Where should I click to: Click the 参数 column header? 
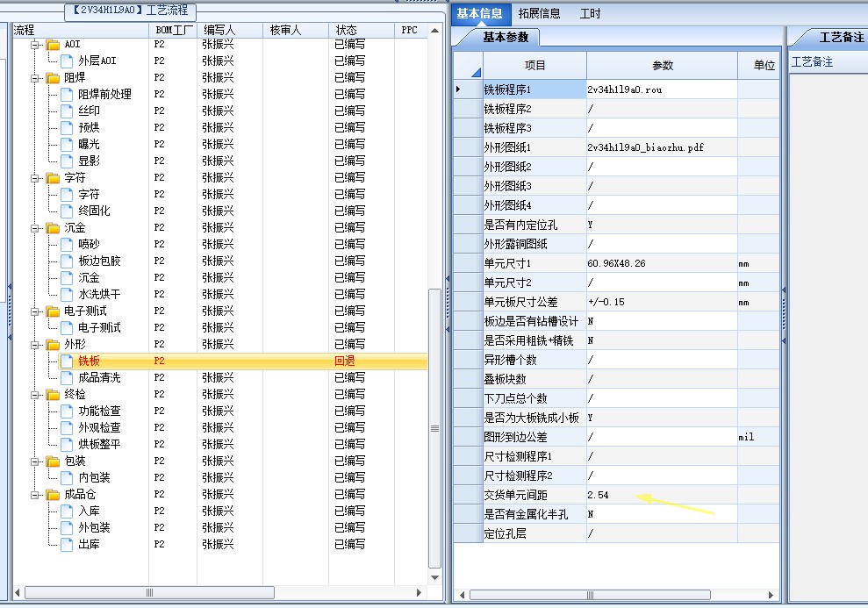662,65
